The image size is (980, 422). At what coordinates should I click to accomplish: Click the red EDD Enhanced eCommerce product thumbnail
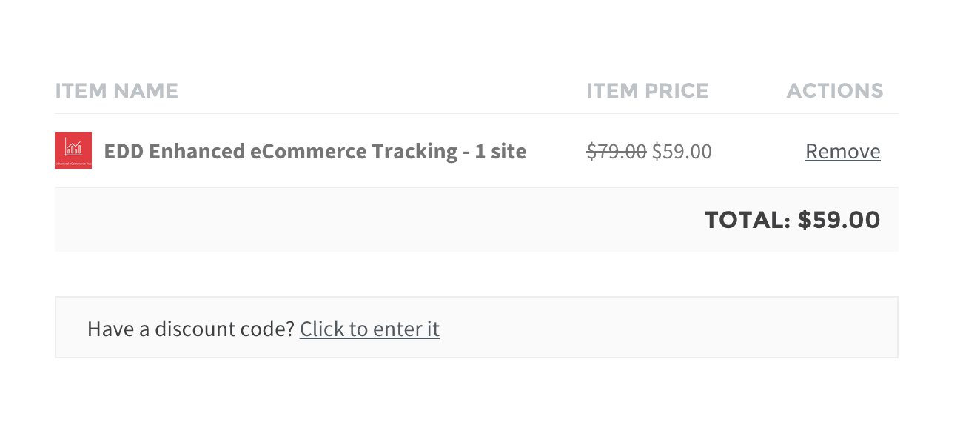point(73,150)
